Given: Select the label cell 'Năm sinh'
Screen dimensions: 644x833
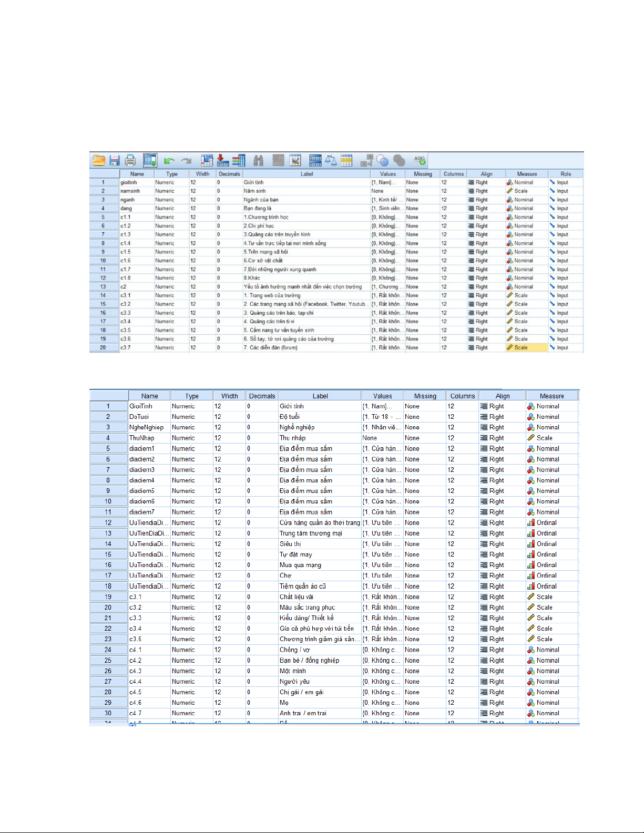Looking at the screenshot, I should [x=306, y=191].
